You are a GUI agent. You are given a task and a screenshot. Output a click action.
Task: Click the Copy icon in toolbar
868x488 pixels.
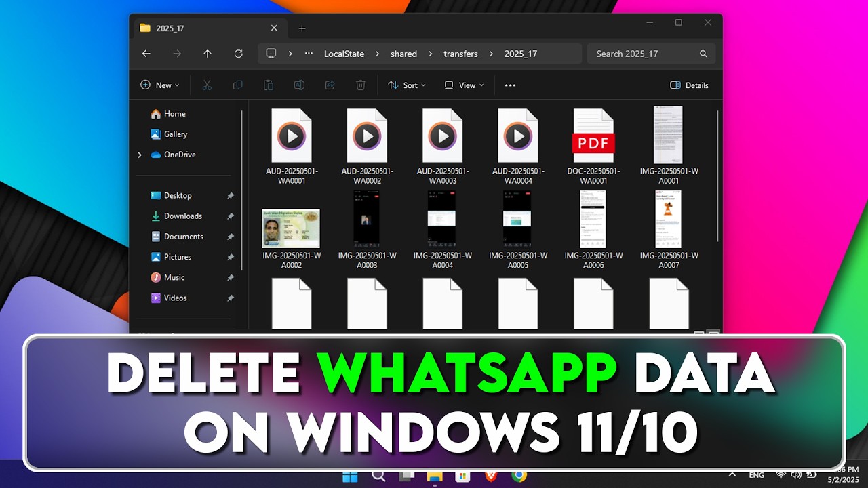[x=238, y=85]
